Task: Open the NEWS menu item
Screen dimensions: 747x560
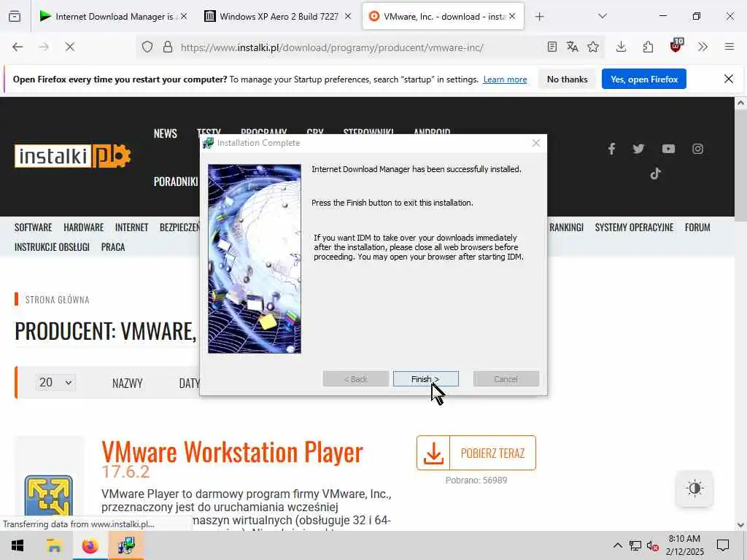Action: [166, 133]
